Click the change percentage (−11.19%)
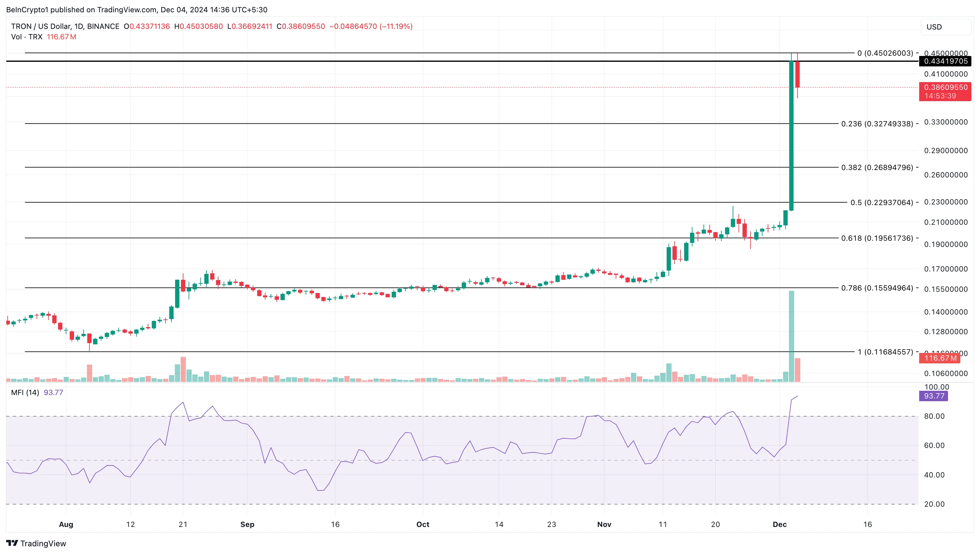Screen dimensions: 980x554 [x=396, y=26]
